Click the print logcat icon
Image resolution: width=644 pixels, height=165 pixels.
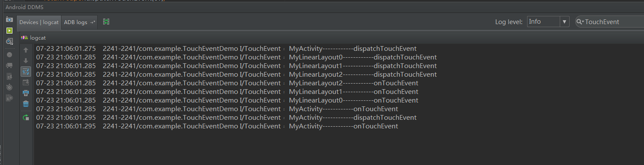point(26,93)
